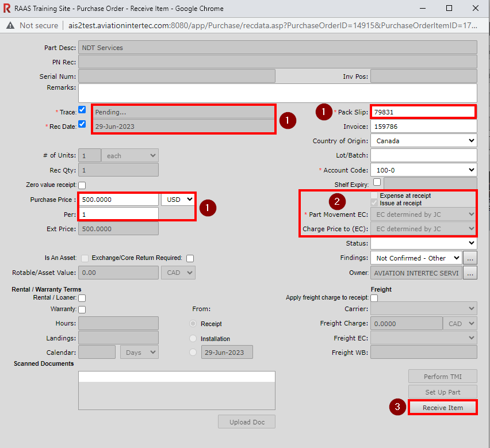
Task: Click the RAAS app icon in title bar
Action: [7, 9]
